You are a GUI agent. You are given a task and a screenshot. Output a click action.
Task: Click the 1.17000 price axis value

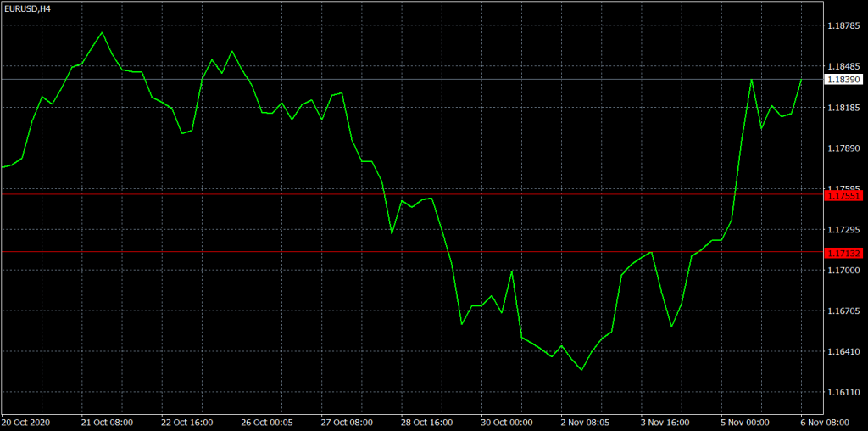pos(843,271)
